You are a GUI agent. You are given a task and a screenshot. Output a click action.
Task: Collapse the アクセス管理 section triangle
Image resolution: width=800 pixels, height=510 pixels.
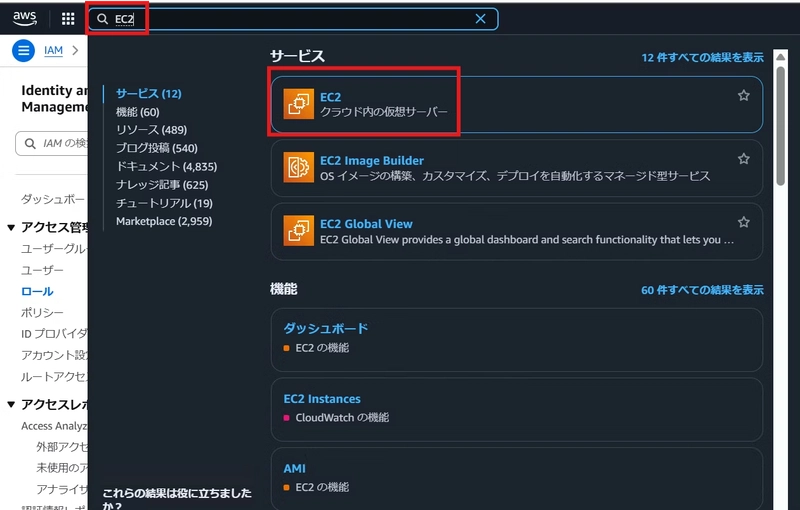pos(11,227)
